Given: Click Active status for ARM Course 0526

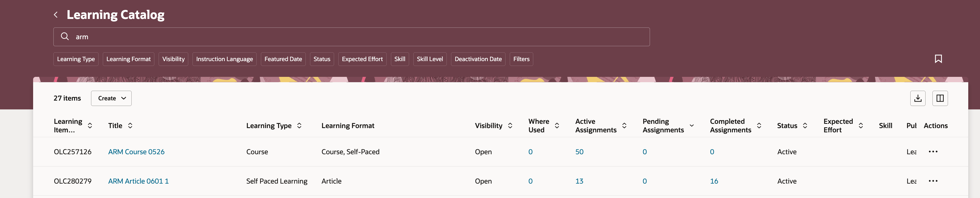Looking at the screenshot, I should click(787, 152).
